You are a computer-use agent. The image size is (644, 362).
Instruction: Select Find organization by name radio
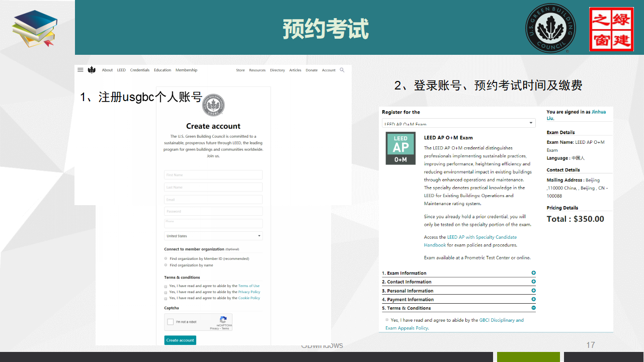click(166, 265)
